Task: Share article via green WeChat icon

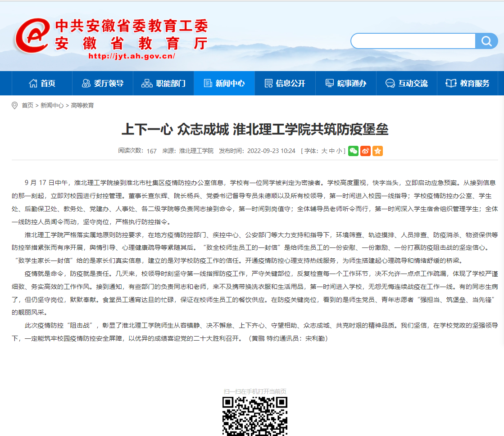Action: click(354, 151)
